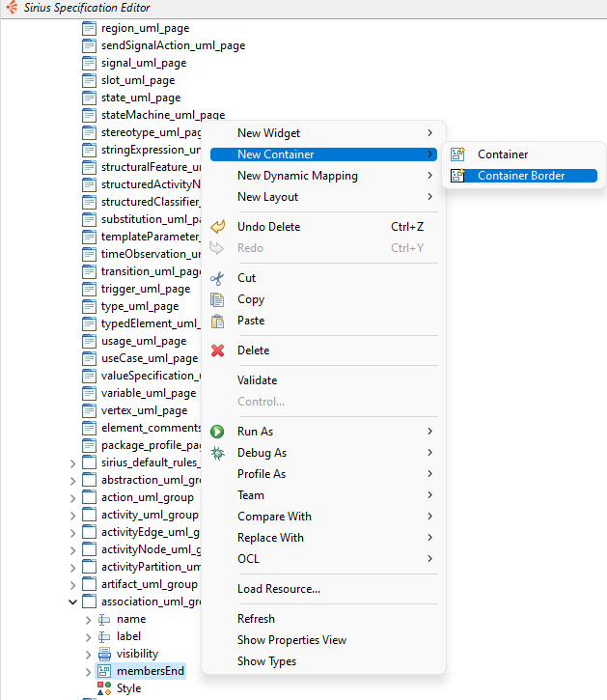
Task: Click the name text widget icon
Action: coord(104,619)
